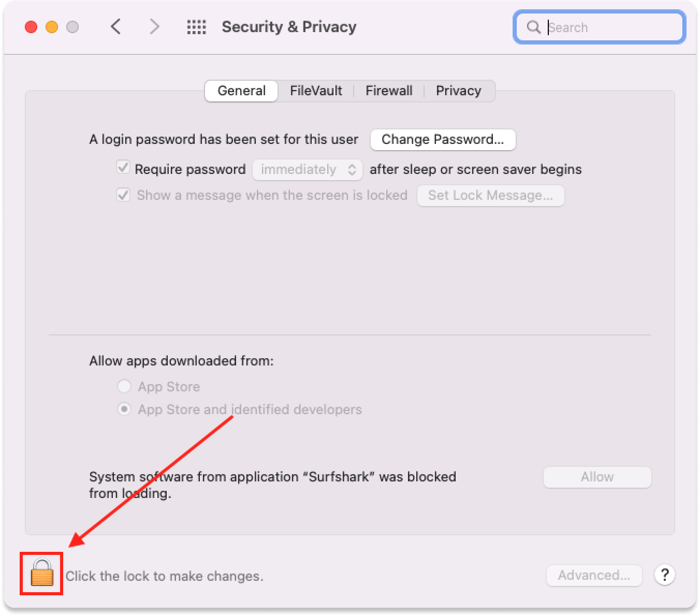Click the padlock icon to unlock settings
Image resolution: width=700 pixels, height=616 pixels.
tap(41, 574)
